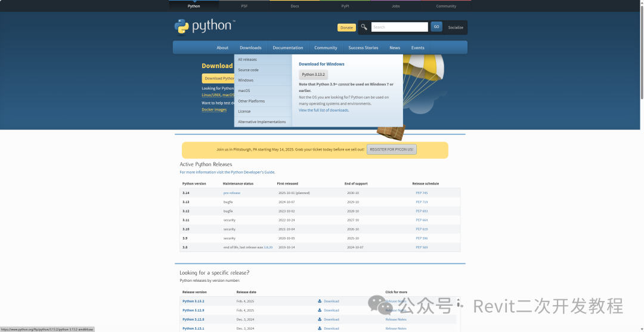Screen dimensions: 644x332
Task: Click the download icon for Python 3.13.1
Action: coord(320,328)
